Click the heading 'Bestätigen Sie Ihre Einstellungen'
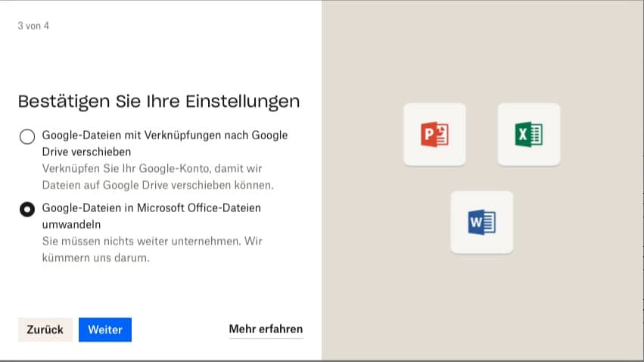Screen dimensions: 644x362 pos(158,101)
